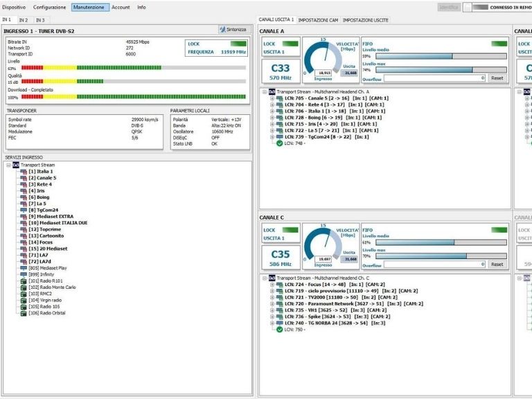Click the Infinity service icon
The height and width of the screenshot is (399, 532).
coord(24,274)
